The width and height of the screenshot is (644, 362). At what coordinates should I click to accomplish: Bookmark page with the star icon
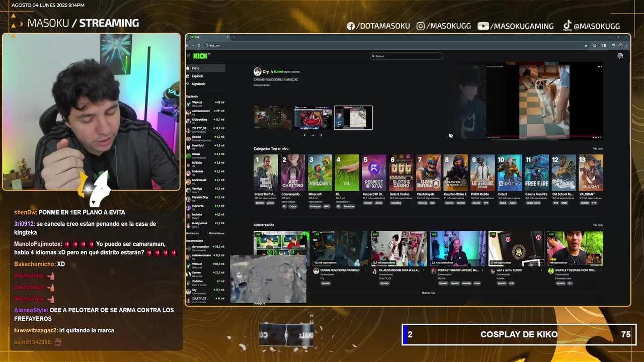(586, 45)
